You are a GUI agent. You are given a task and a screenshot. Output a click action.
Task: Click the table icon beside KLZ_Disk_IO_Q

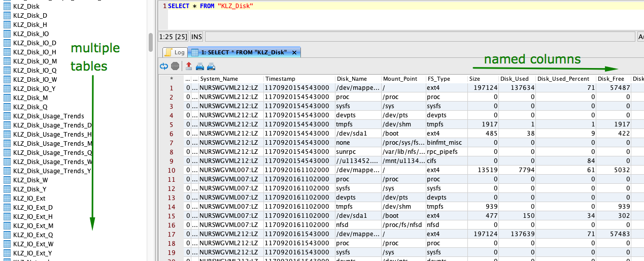[7, 70]
